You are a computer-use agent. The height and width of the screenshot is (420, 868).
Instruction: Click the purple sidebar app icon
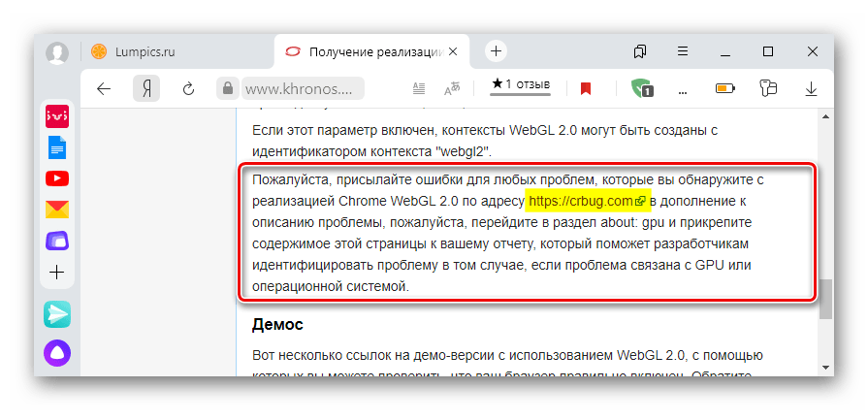(56, 240)
